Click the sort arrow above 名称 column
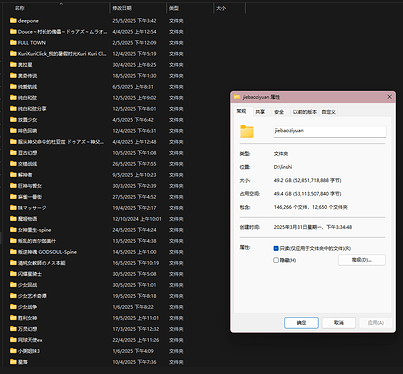Viewport: 403px width, 374px height. point(61,4)
